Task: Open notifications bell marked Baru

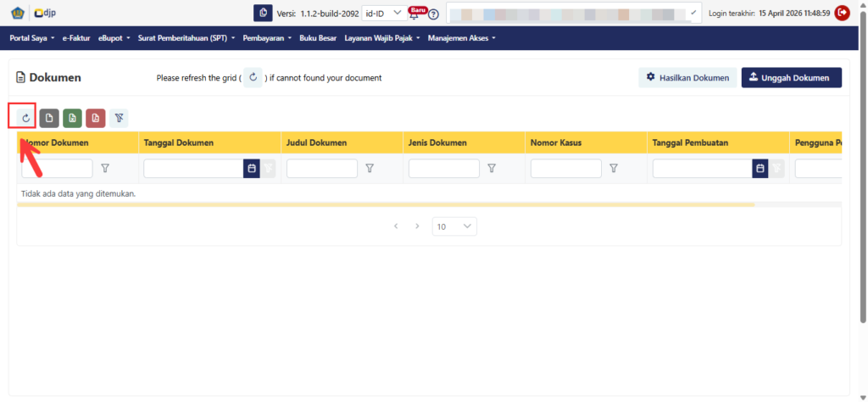Action: click(x=415, y=14)
